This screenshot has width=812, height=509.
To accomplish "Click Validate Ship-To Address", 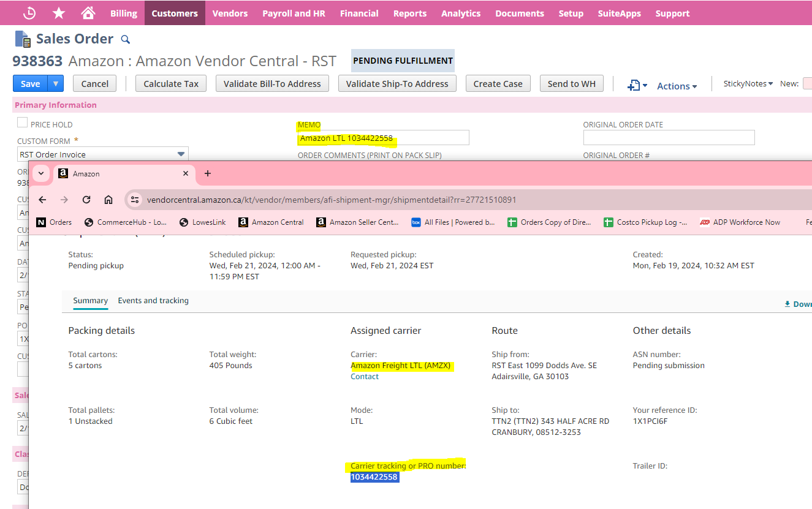I will click(x=397, y=83).
